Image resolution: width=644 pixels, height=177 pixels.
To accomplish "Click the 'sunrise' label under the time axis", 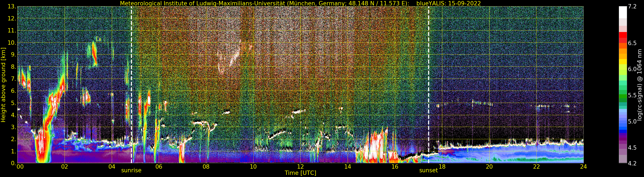I will tap(131, 170).
